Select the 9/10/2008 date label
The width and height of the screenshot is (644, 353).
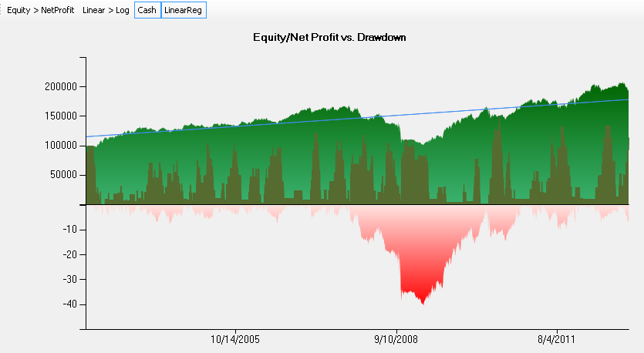click(396, 340)
